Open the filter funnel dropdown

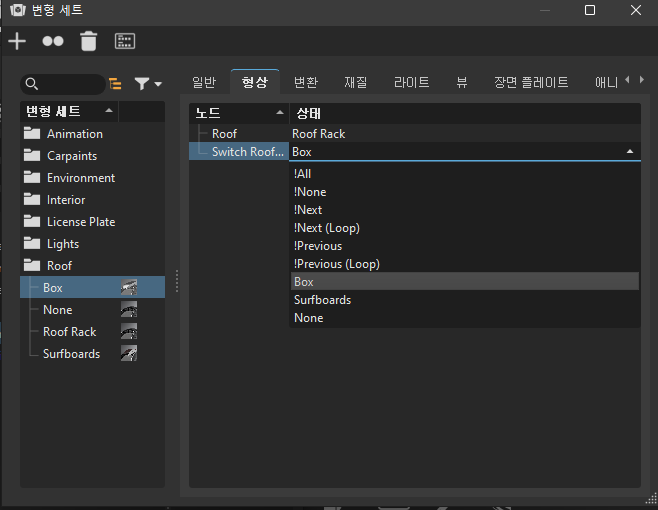148,84
